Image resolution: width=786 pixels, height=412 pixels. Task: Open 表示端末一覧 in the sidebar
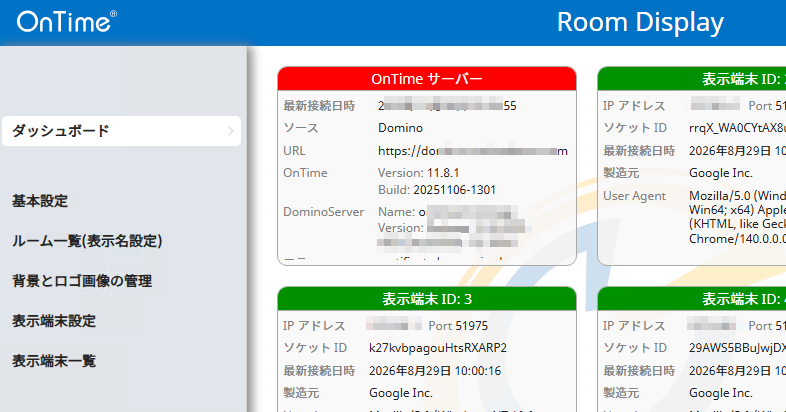(54, 361)
